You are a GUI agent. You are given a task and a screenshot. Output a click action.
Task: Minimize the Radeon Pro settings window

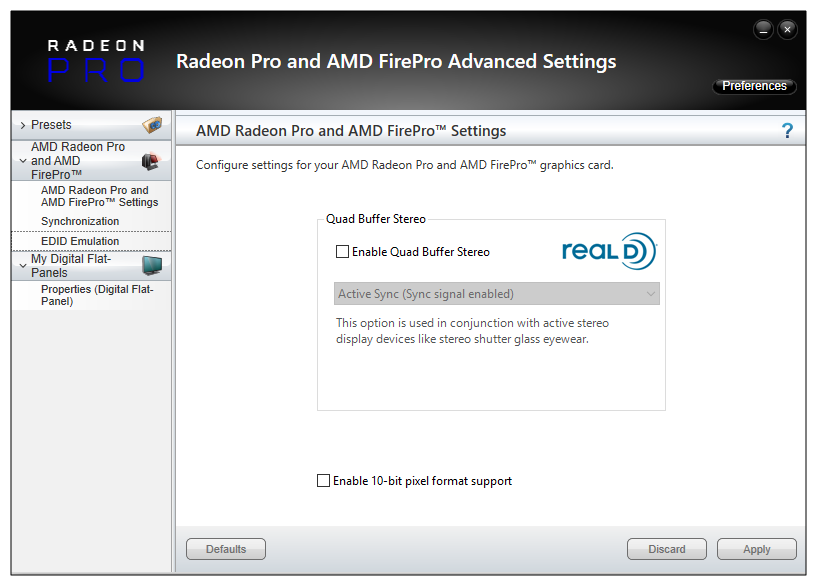(764, 29)
